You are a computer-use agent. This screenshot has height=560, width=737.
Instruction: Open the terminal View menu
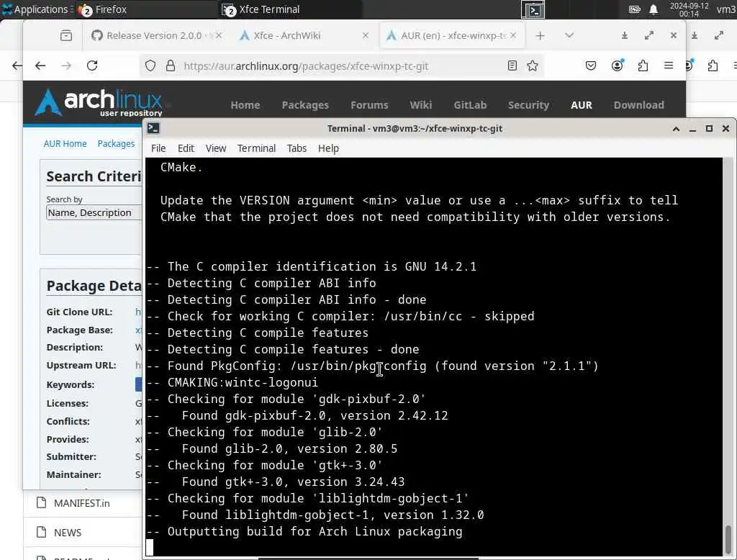[216, 148]
